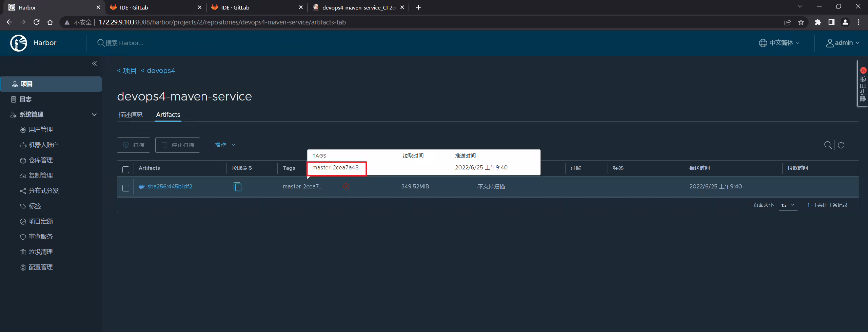This screenshot has height=332, width=868.
Task: Check the sha256:445b1df2 artifact row checkbox
Action: 126,188
